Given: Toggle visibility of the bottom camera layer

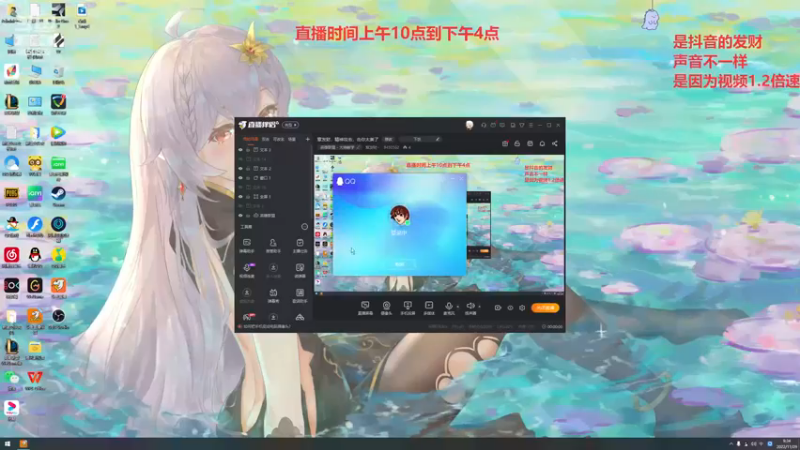Looking at the screenshot, I should click(x=241, y=215).
